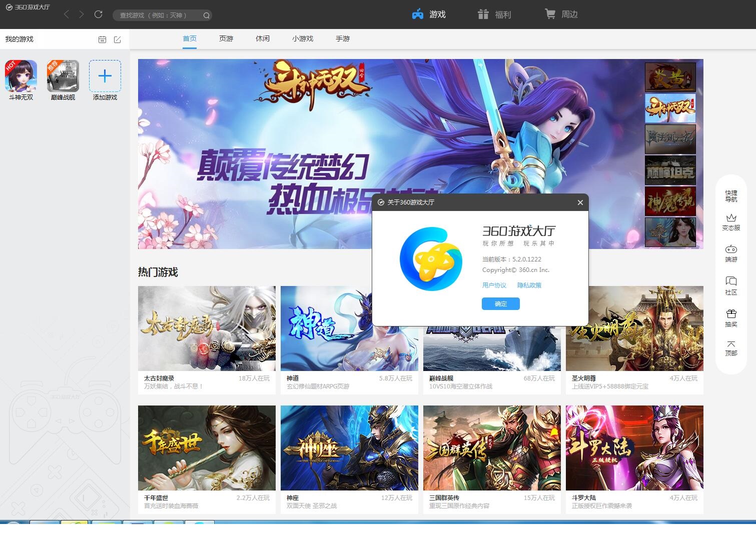756x534 pixels.
Task: Open the 隐私政策 link
Action: 529,285
